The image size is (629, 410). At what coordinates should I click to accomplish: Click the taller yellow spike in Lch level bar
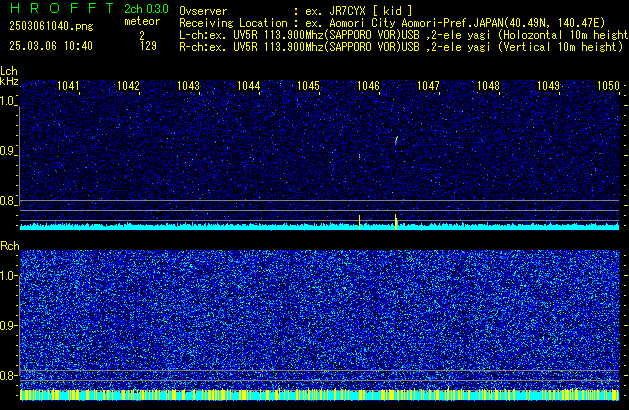tap(396, 221)
